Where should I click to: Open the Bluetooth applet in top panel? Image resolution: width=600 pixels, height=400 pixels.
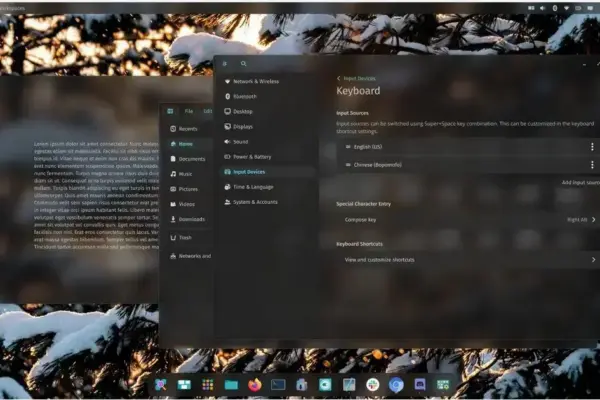coord(554,8)
